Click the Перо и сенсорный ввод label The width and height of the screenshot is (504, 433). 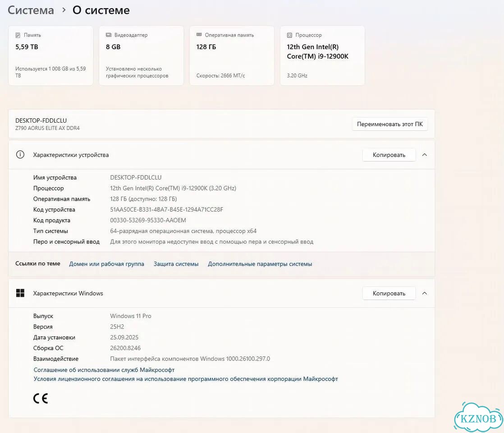click(66, 242)
